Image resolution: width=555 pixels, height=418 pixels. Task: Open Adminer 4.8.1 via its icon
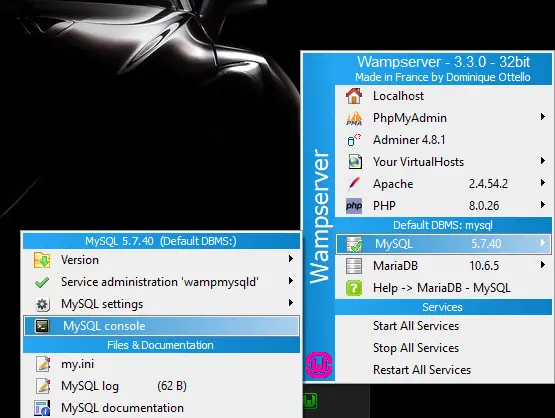(x=354, y=140)
